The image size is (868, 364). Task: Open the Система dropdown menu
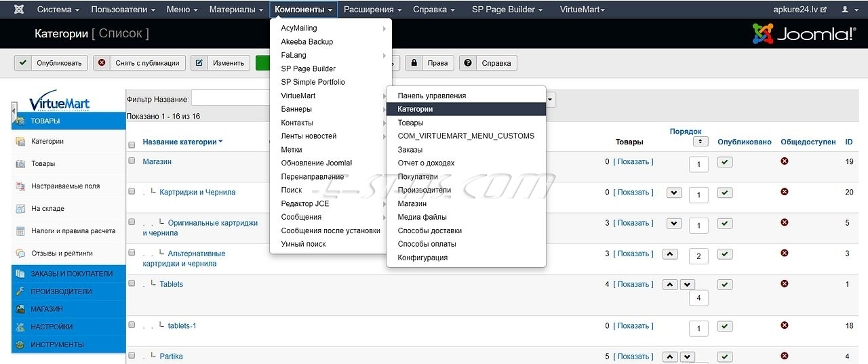point(58,9)
